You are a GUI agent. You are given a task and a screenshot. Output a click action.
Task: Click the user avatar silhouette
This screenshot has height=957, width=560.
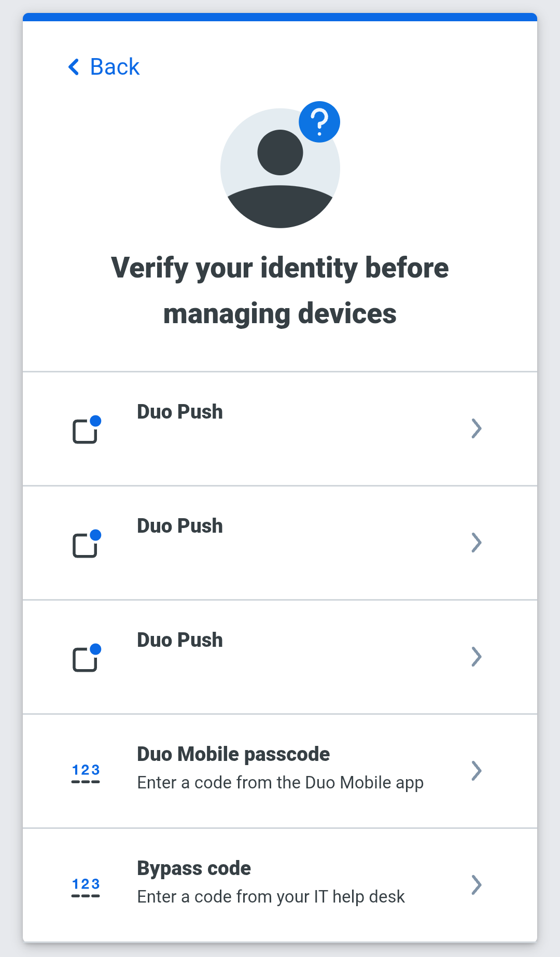280,171
